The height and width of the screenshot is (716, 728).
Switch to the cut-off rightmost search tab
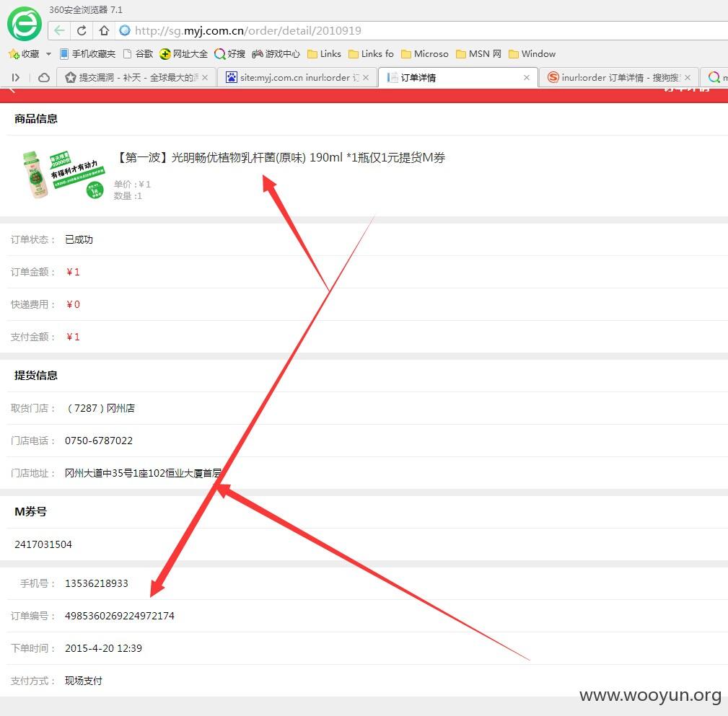tap(715, 77)
